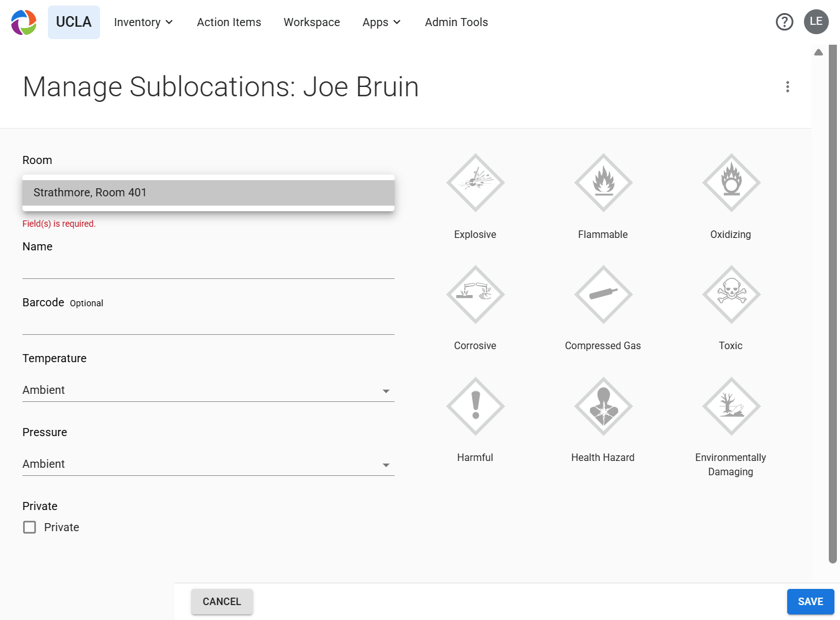Click the CANCEL button
The width and height of the screenshot is (840, 620).
tap(222, 601)
